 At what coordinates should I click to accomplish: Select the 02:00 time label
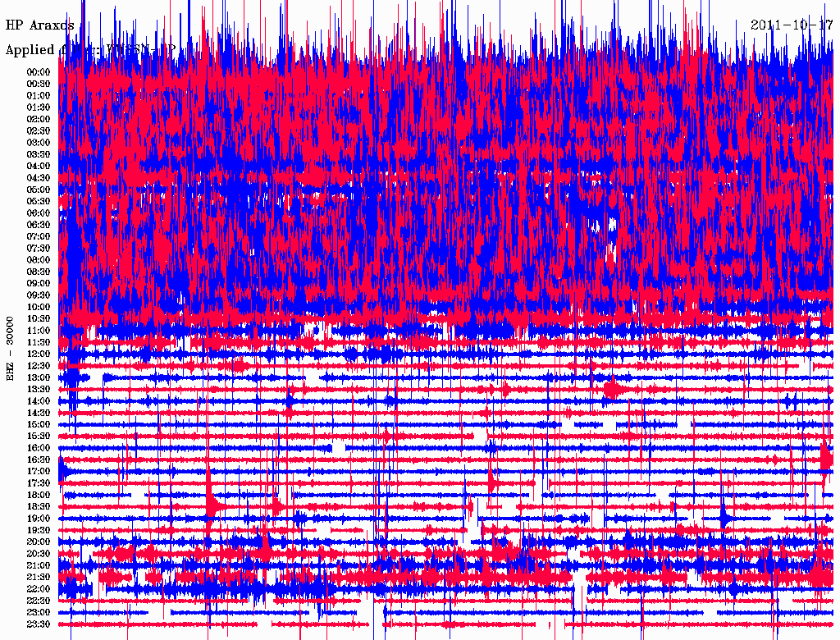point(39,119)
